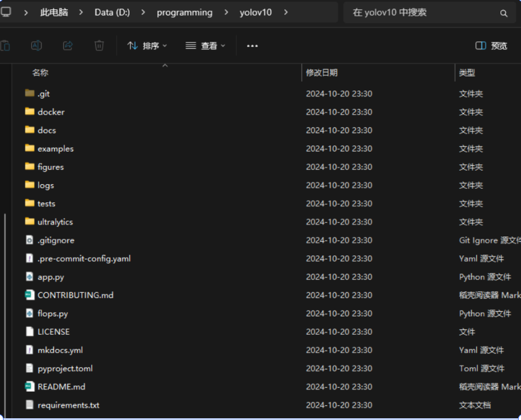The width and height of the screenshot is (521, 420).
Task: Click the .pre-commit-config.yaml file icon
Action: (29, 258)
